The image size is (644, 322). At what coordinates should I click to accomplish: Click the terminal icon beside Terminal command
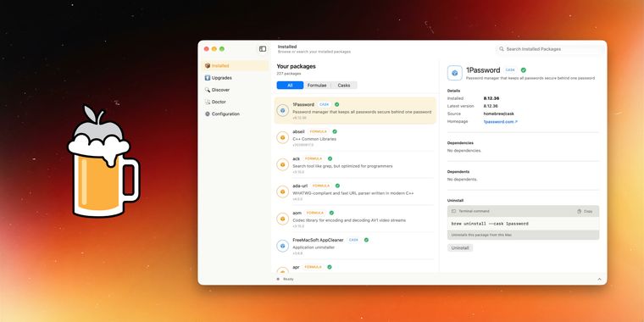[453, 211]
